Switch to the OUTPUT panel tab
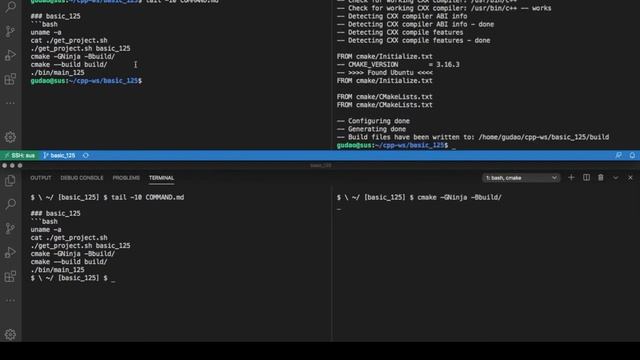This screenshot has height=360, width=640. point(41,178)
